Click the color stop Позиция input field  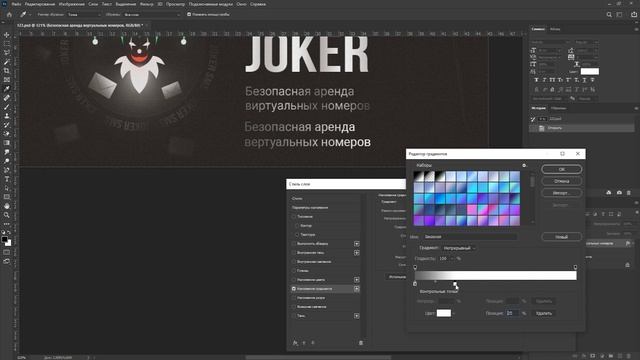pyautogui.click(x=513, y=313)
